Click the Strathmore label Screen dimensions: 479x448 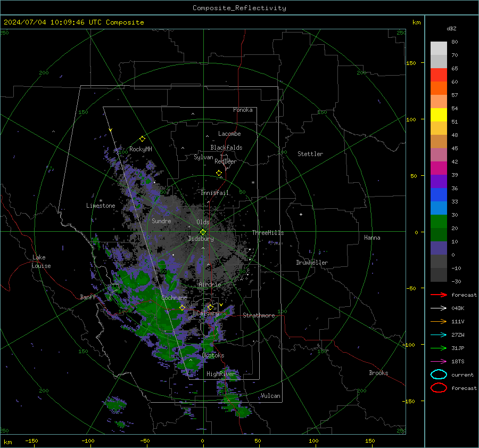pos(259,315)
